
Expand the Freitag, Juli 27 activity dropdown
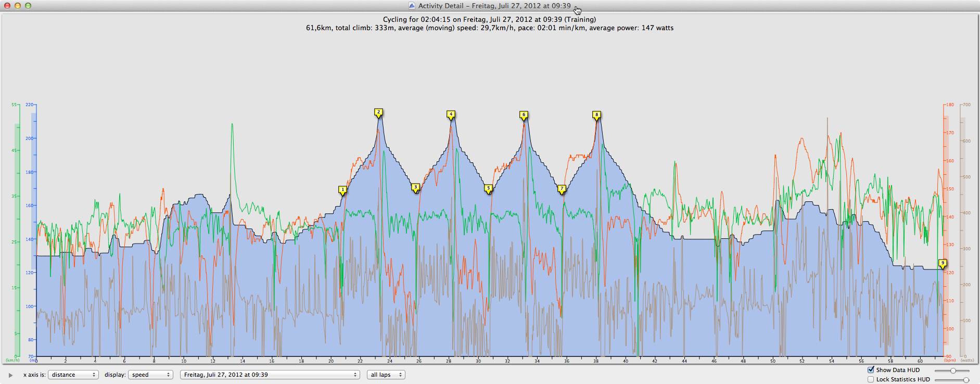pyautogui.click(x=270, y=375)
